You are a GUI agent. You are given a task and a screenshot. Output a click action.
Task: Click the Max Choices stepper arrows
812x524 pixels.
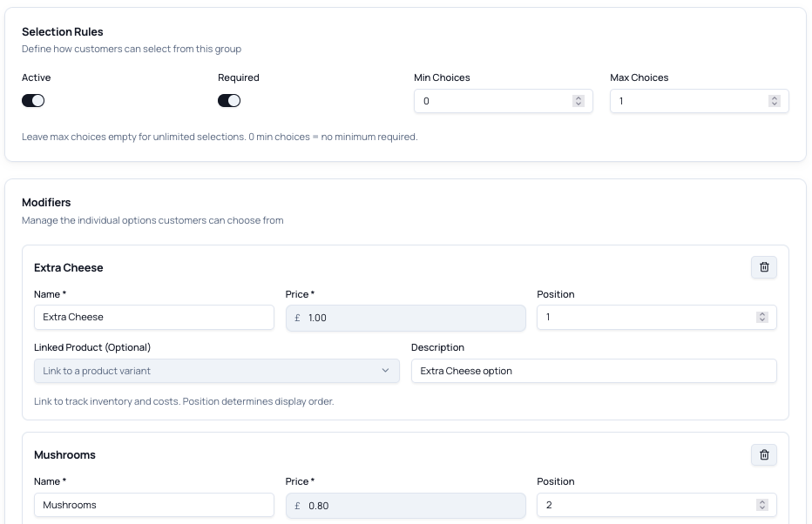click(775, 101)
